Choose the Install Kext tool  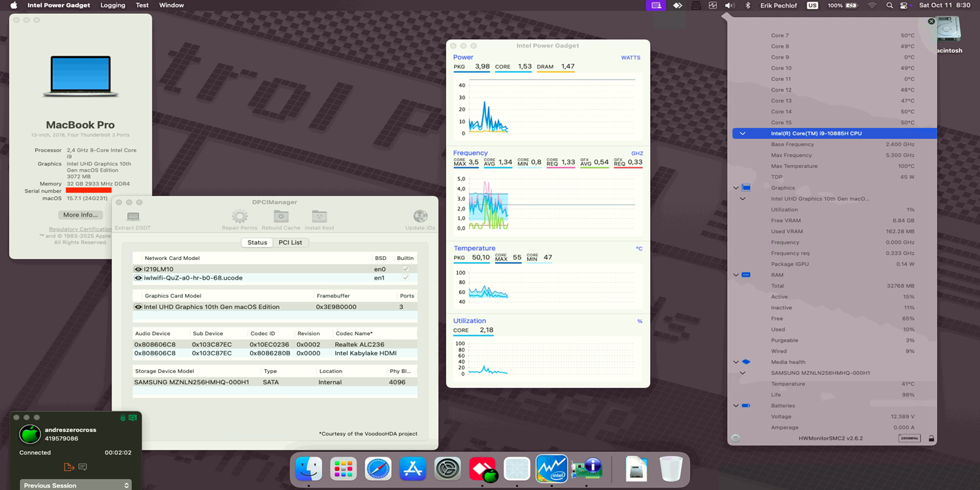coord(319,218)
